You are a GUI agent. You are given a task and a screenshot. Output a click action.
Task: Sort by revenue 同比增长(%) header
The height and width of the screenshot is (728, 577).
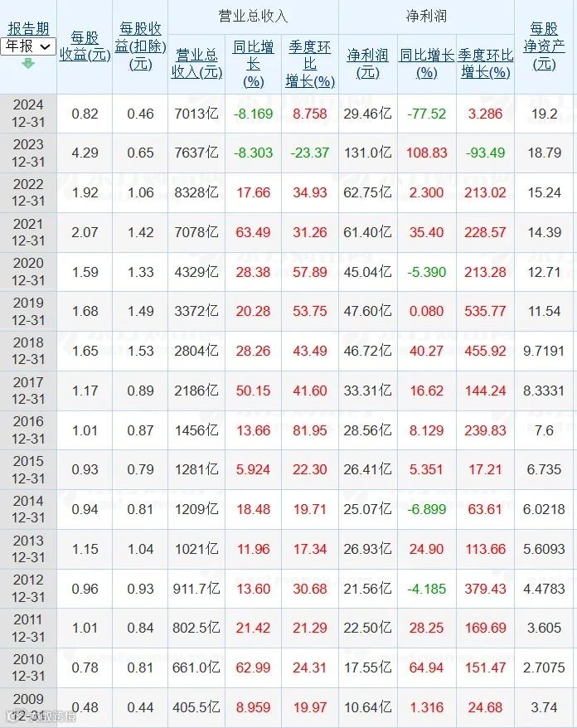click(253, 64)
